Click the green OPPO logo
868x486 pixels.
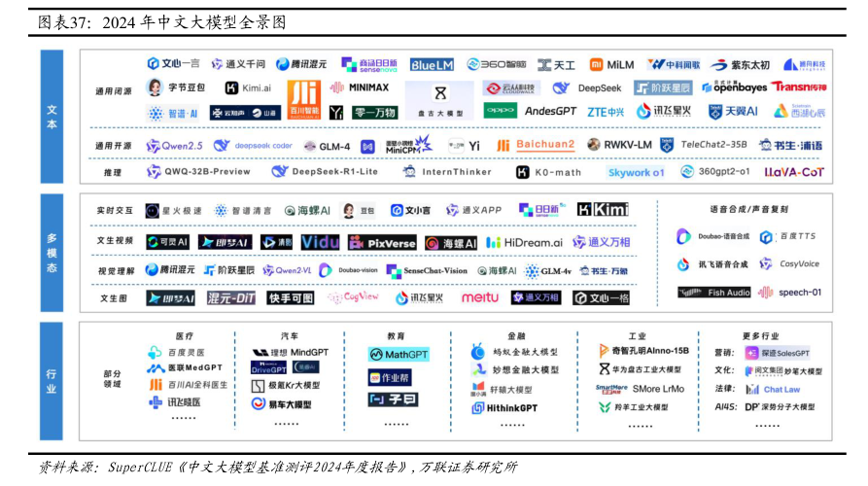click(501, 110)
